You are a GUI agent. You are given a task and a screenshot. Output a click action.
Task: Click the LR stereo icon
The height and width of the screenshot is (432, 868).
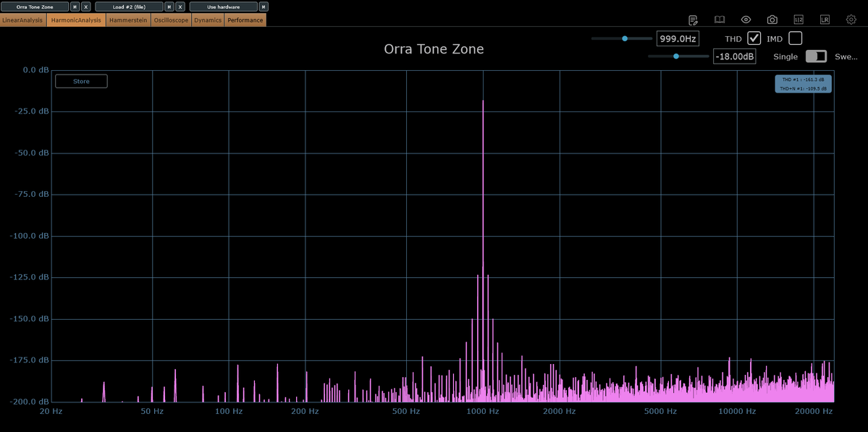point(825,20)
